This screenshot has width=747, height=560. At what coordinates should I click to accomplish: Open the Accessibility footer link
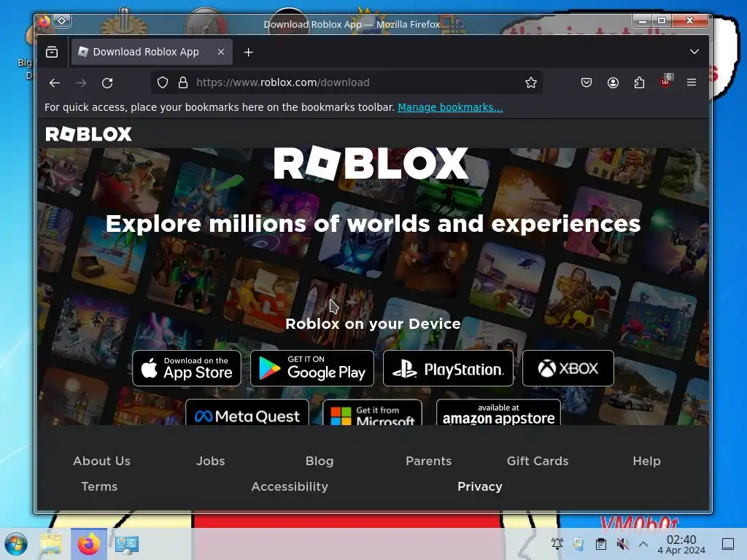click(x=290, y=486)
